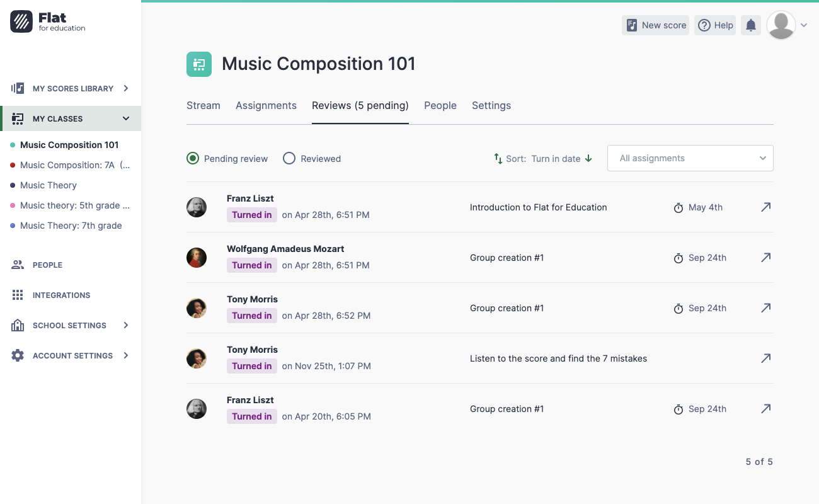Open Franz Liszt's Introduction submission arrow

[x=765, y=207]
